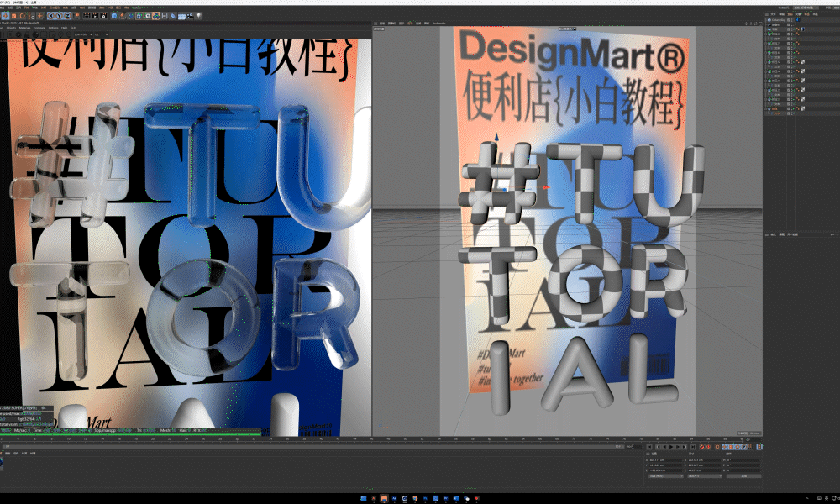Click the Windows Start button
This screenshot has height=504, width=840.
tap(363, 498)
